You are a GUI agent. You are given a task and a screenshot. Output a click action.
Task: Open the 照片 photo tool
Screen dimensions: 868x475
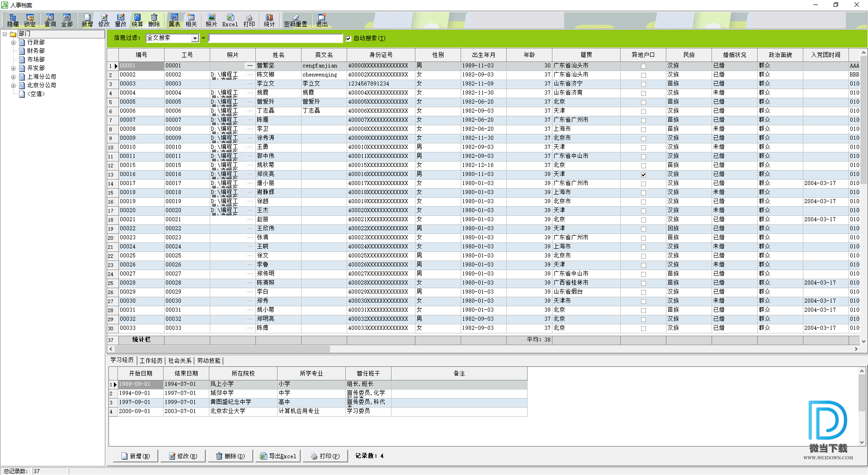pyautogui.click(x=212, y=20)
